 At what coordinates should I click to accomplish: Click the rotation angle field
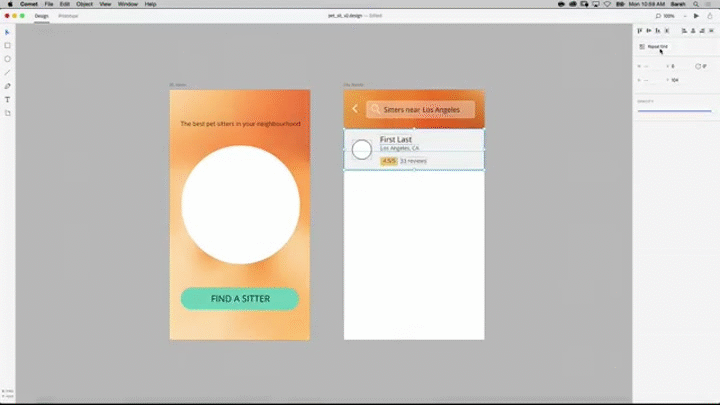[703, 66]
